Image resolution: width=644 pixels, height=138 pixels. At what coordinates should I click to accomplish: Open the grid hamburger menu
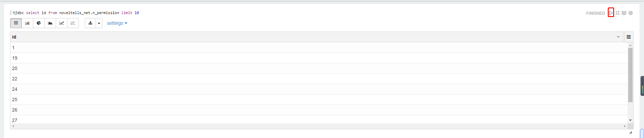[629, 37]
